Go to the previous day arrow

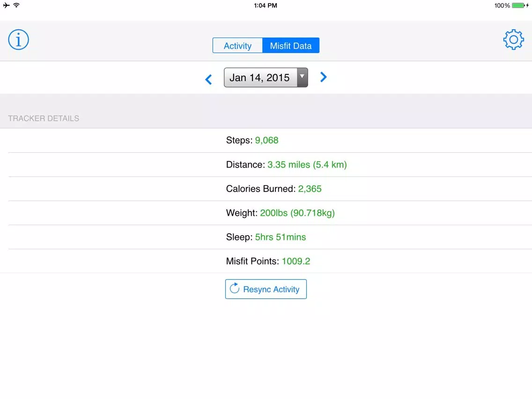[209, 80]
